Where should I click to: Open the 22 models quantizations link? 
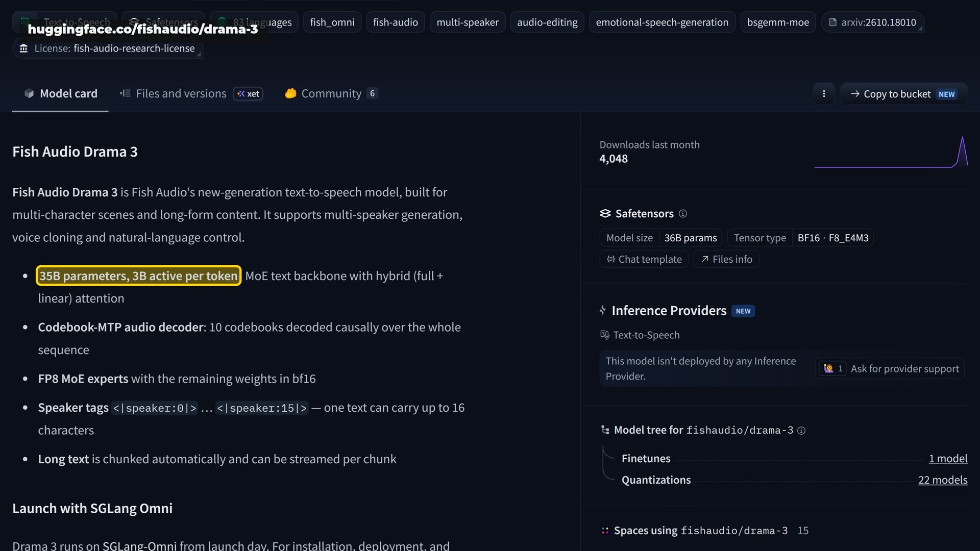[x=943, y=480]
